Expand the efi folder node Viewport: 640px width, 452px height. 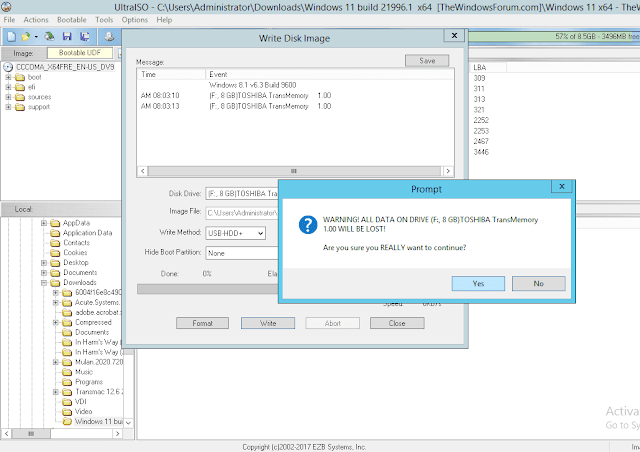[x=8, y=87]
